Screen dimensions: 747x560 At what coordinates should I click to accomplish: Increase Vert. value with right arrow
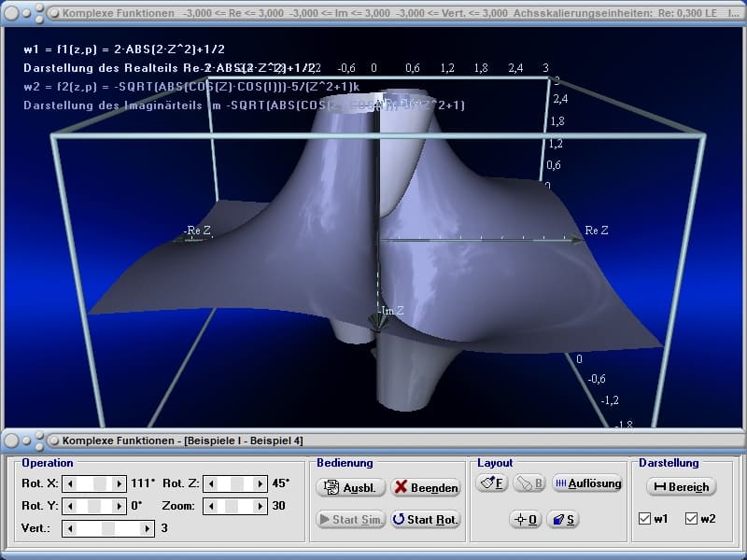pos(148,528)
